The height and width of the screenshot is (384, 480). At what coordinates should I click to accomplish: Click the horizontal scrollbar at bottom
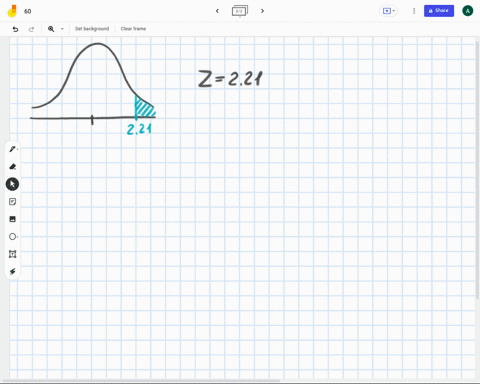[142, 380]
